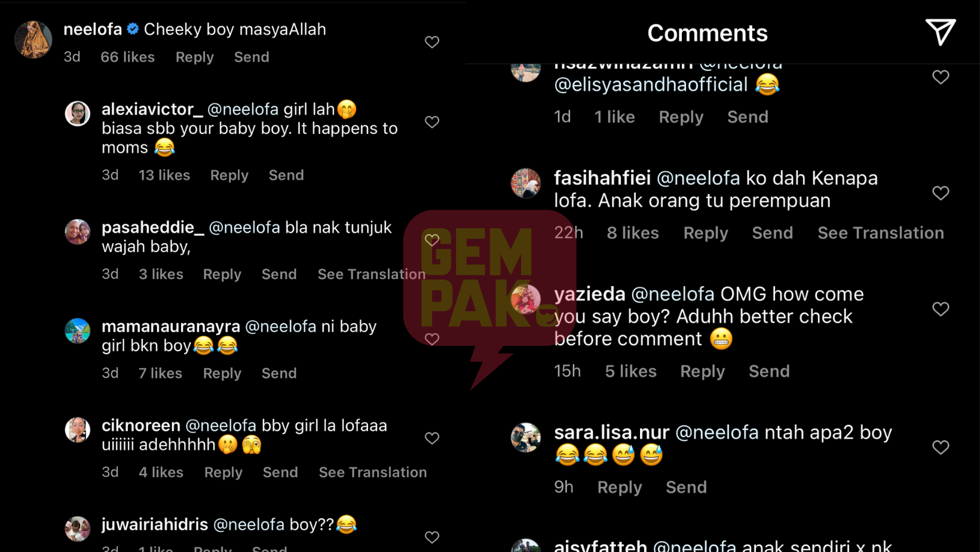Send sara.lisa.nur's comment
Screen dimensions: 980x552
[687, 487]
